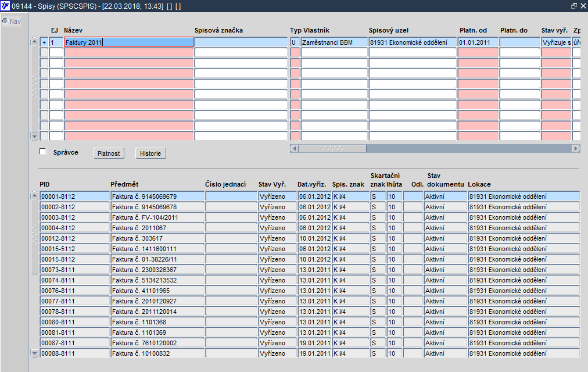
Task: Click the vertical scrollbar thumb of documents list
Action: [x=34, y=237]
